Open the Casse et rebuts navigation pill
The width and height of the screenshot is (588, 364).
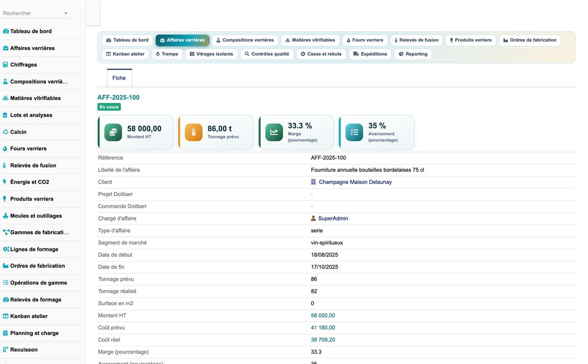pos(321,54)
